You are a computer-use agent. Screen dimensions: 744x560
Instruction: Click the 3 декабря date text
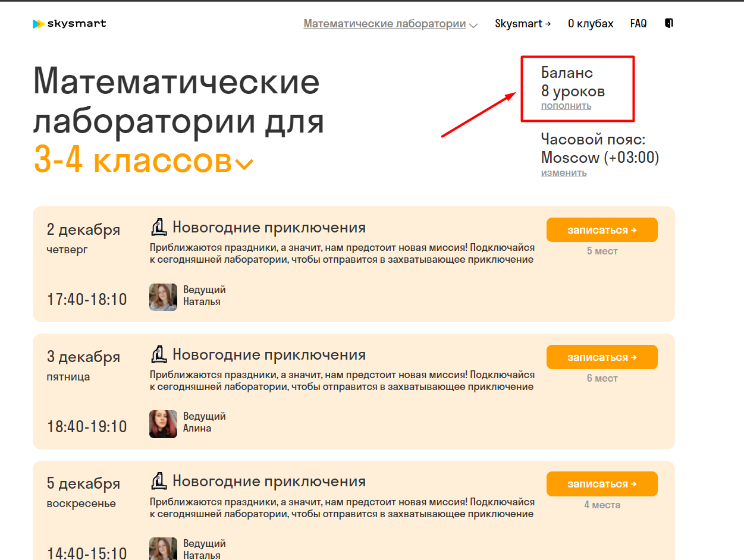tap(83, 357)
